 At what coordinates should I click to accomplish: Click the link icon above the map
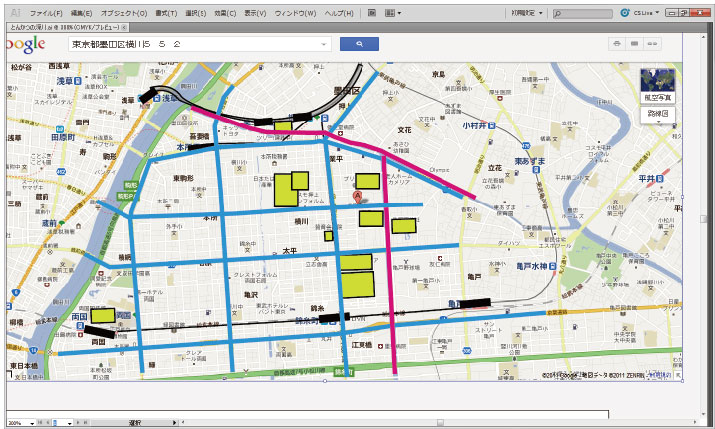pos(652,44)
